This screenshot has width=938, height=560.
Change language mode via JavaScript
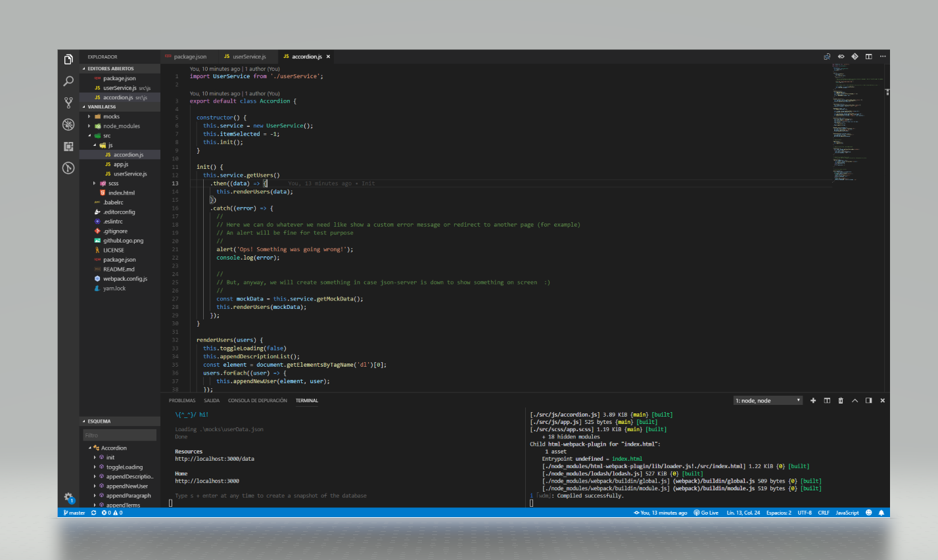[x=847, y=513]
